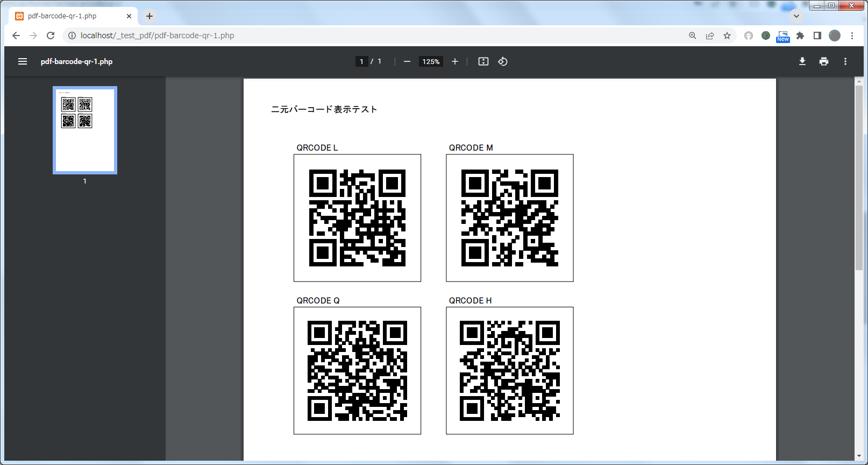The height and width of the screenshot is (465, 868).
Task: Open Chrome's three-dot main menu
Action: 852,36
